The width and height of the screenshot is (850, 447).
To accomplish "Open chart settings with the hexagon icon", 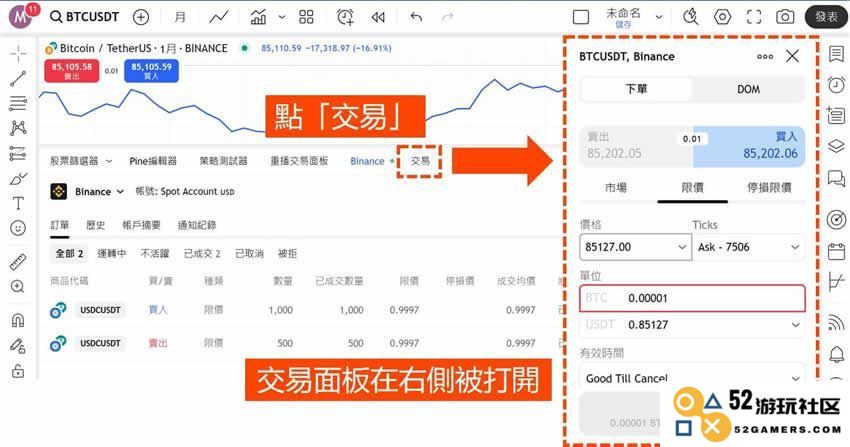I will coord(722,17).
